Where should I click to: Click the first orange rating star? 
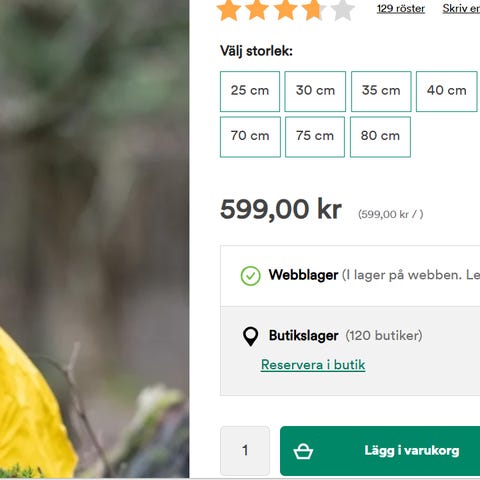[229, 10]
